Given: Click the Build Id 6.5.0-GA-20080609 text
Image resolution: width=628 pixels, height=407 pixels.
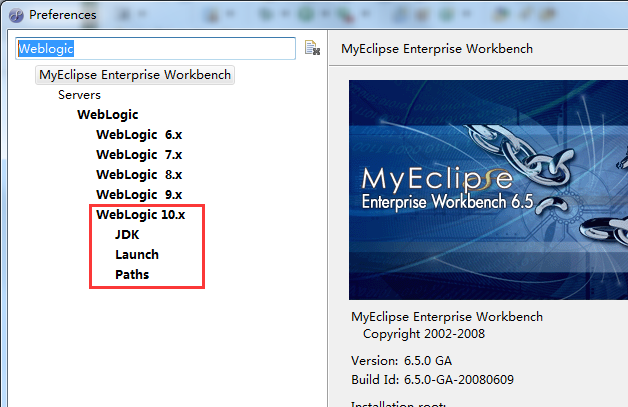Looking at the screenshot, I should click(x=432, y=379).
